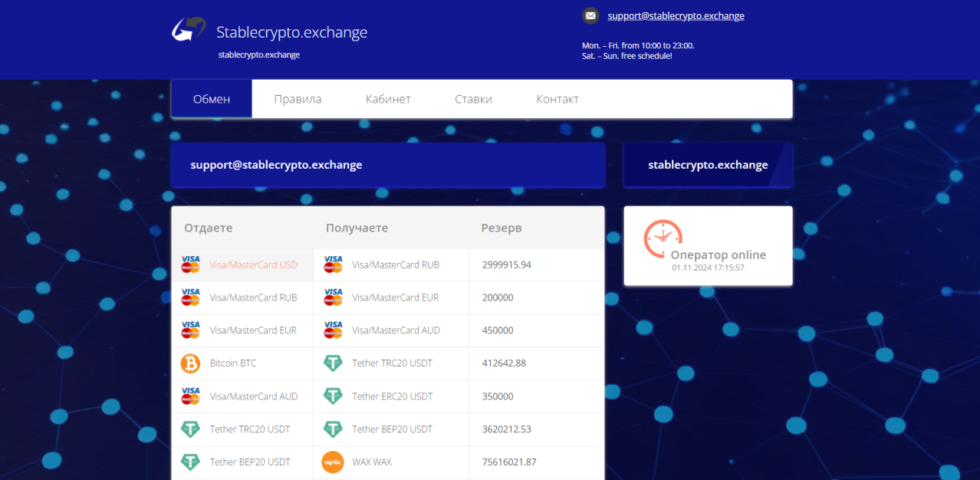This screenshot has height=480, width=980.
Task: Select the Visa/MasterCard AUD icon
Action: click(x=189, y=396)
